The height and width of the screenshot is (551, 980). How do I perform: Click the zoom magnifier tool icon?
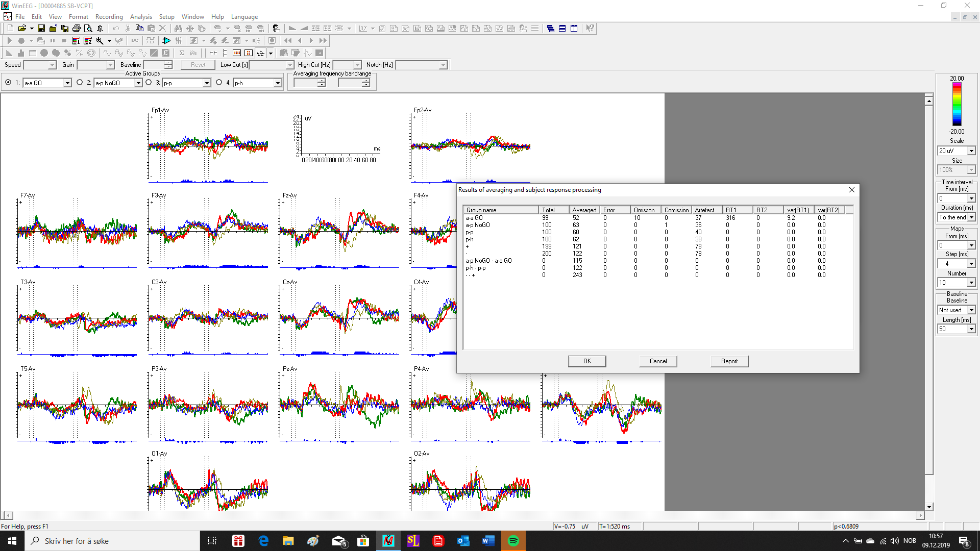(100, 41)
